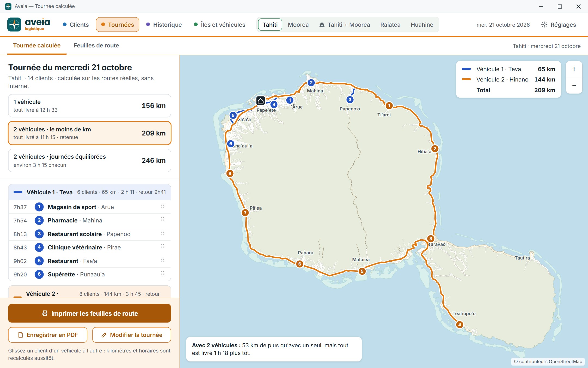The image size is (588, 368).
Task: Click Véhicule 1 · Teva legend entry
Action: pos(509,69)
